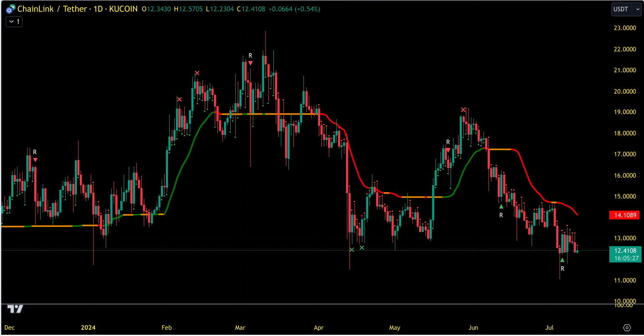This screenshot has height=336, width=644.
Task: Click the 17.0000 price axis label
Action: (x=624, y=154)
